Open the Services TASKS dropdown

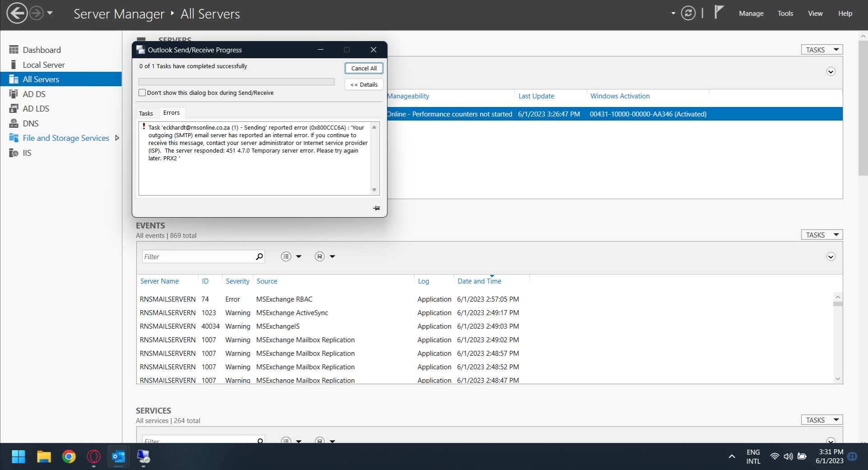(x=822, y=420)
